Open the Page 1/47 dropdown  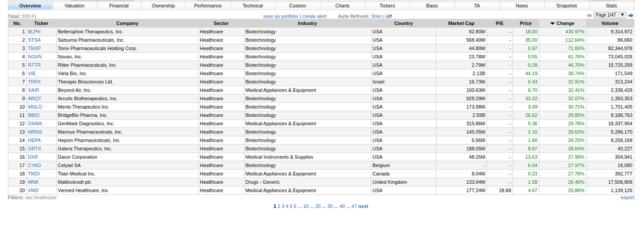pyautogui.click(x=610, y=15)
